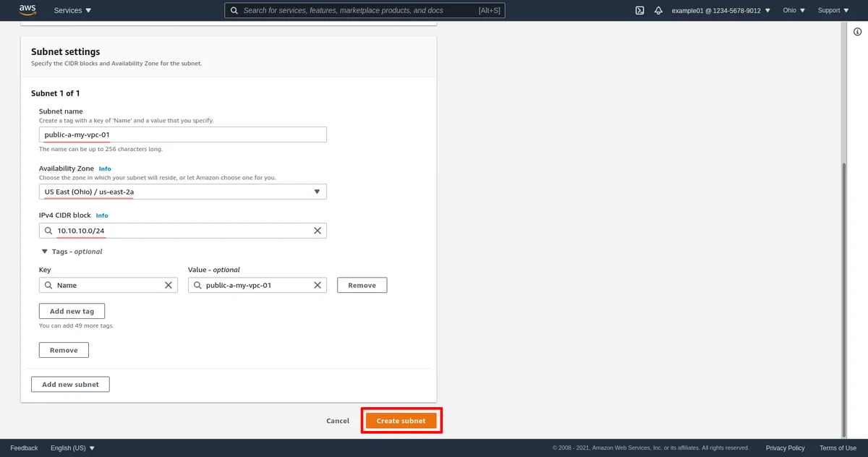
Task: Open the CloudShell terminal icon
Action: point(639,11)
